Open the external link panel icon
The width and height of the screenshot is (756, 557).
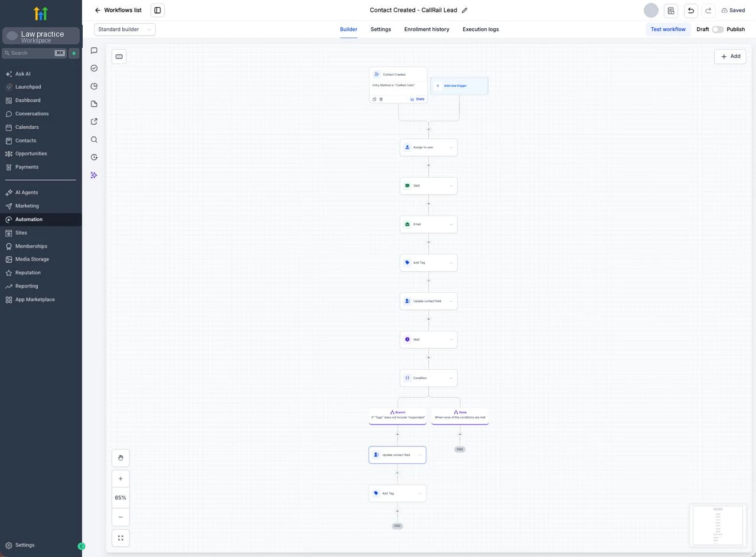tap(94, 122)
